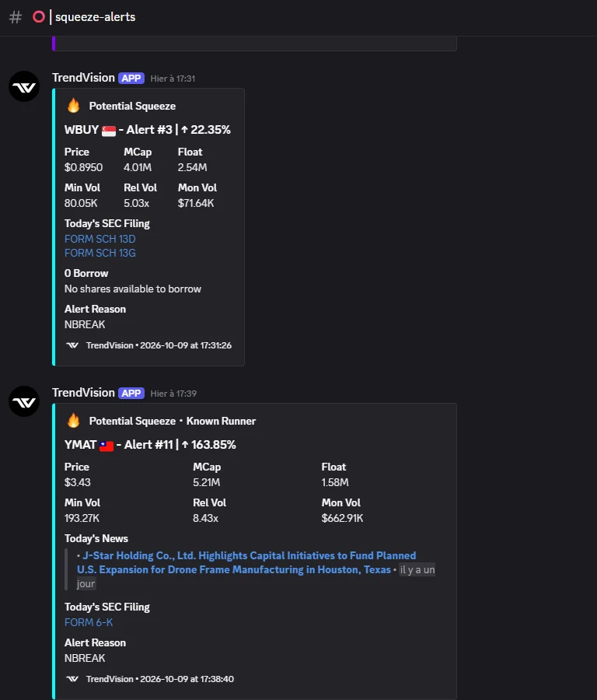Click the YMAT Rel Vol value 8.43x
This screenshot has height=700, width=597.
(x=205, y=518)
